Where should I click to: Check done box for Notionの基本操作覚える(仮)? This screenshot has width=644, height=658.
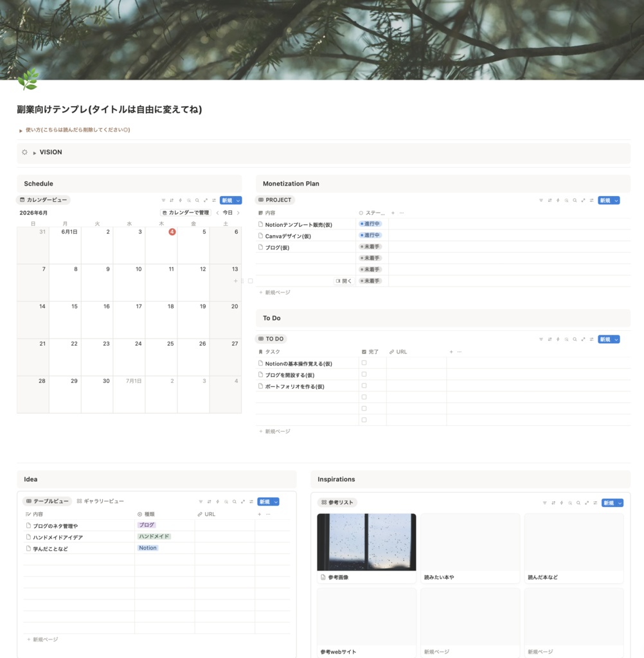364,363
